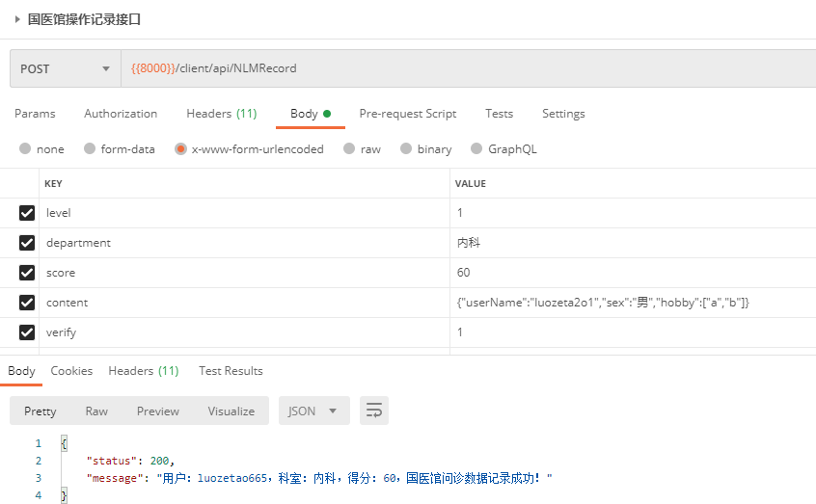The image size is (816, 504).
Task: Click the Visualize response view button
Action: 231,411
